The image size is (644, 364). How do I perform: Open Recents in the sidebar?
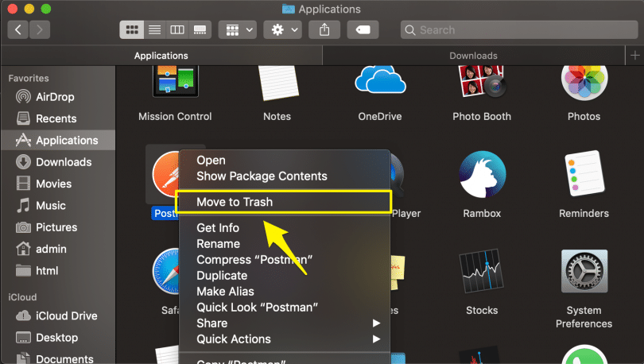pyautogui.click(x=57, y=118)
